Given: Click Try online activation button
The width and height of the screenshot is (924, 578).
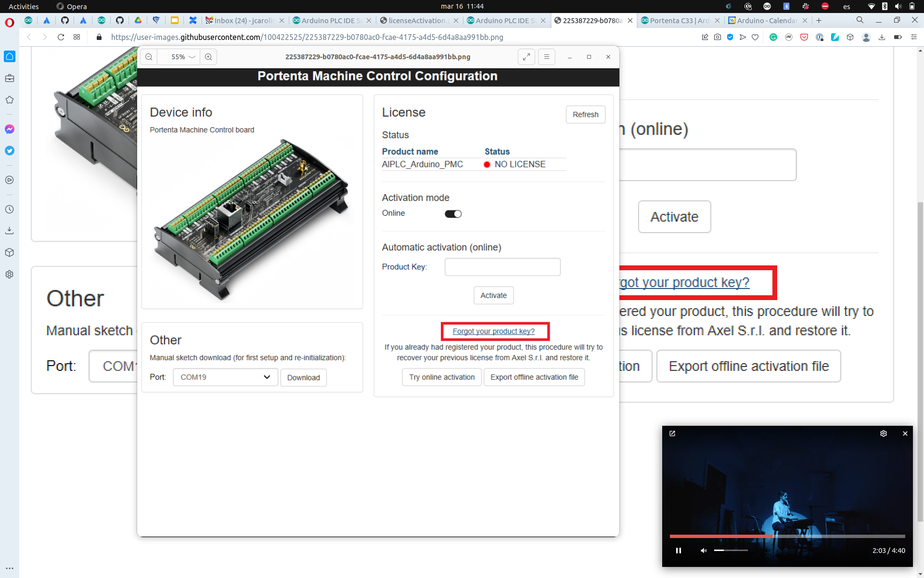Looking at the screenshot, I should click(442, 377).
